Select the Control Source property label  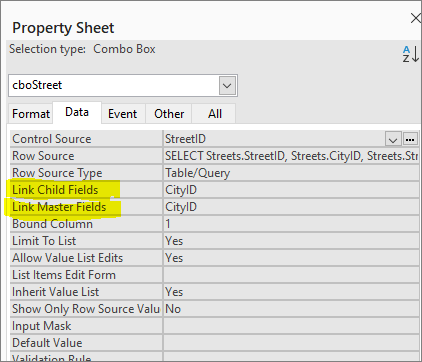(52, 139)
